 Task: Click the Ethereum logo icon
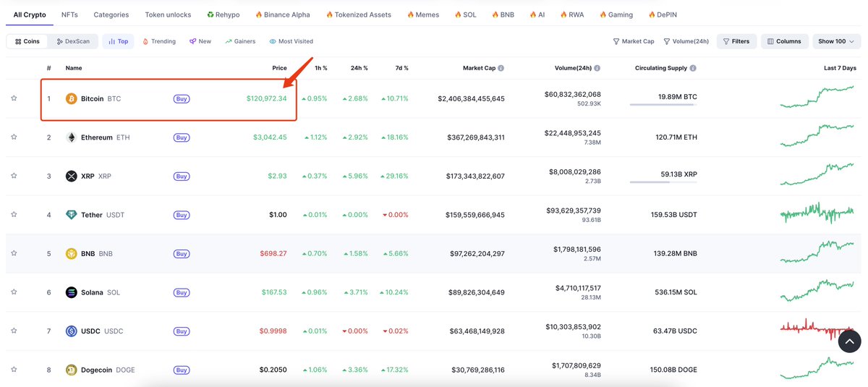click(x=71, y=137)
